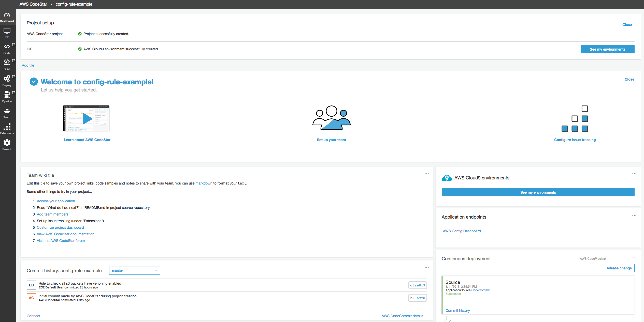The width and height of the screenshot is (644, 322).
Task: Play the Learn about AWS CodeStar video
Action: point(86,118)
